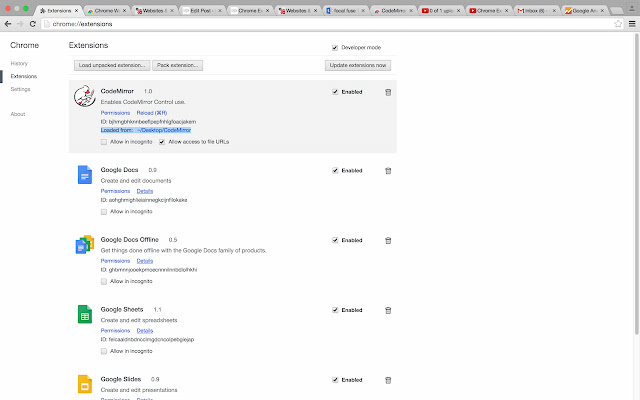Switch to the Edit Post tab
The height and width of the screenshot is (400, 640).
pyautogui.click(x=202, y=11)
